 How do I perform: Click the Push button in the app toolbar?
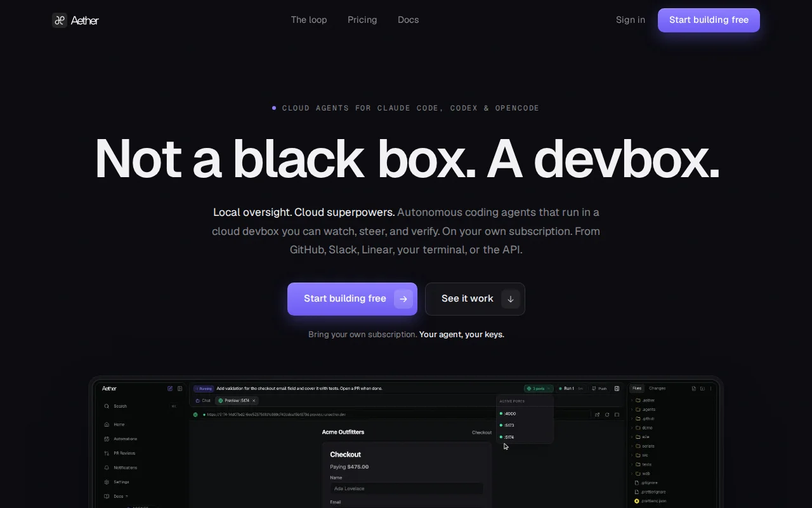[x=599, y=389]
